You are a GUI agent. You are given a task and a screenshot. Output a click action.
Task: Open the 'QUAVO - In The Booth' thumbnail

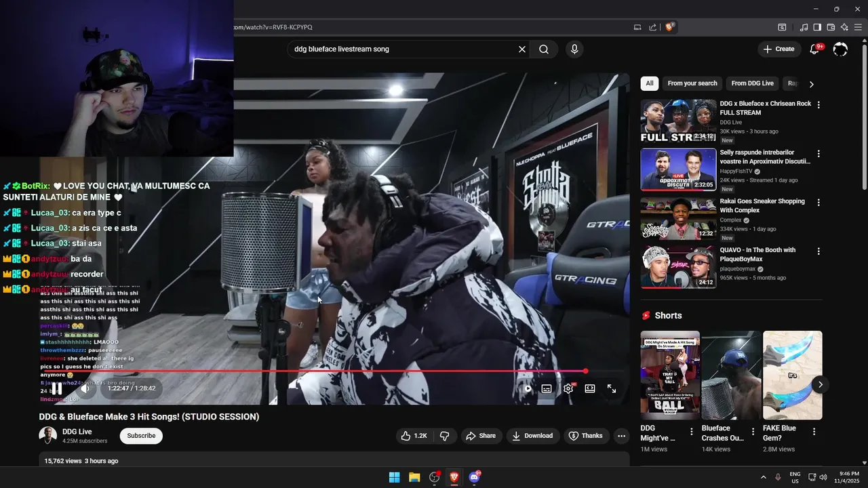(678, 268)
